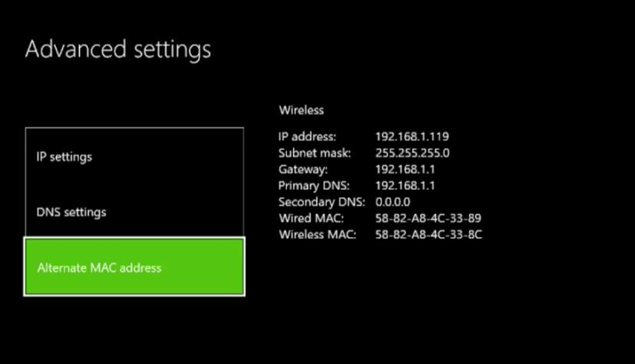Select the Alternate MAC address option

(134, 267)
